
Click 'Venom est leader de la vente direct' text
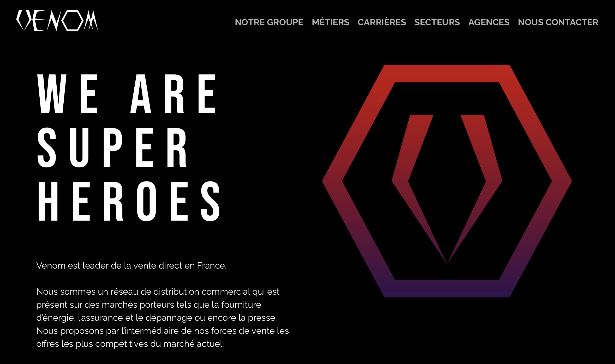pos(132,265)
